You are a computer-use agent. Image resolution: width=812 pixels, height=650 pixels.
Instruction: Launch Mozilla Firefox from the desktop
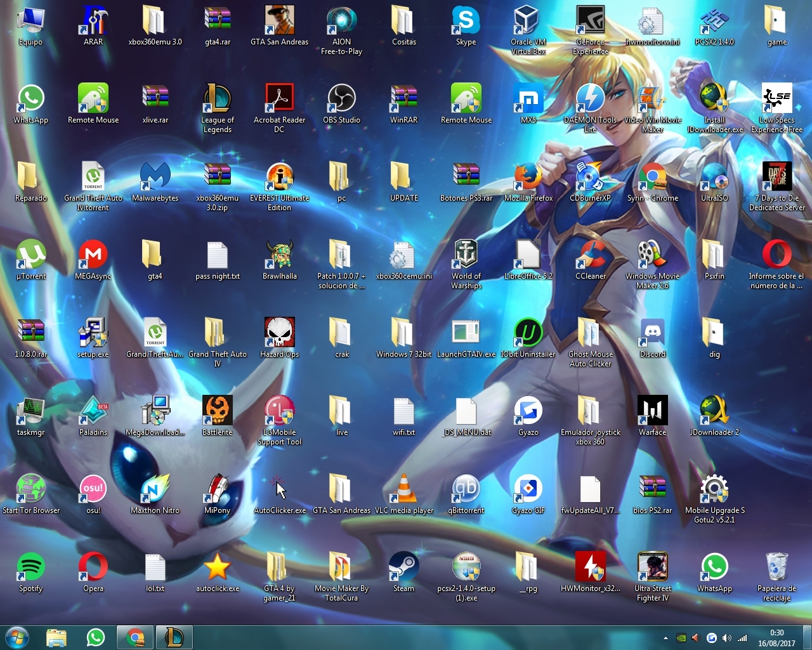(528, 176)
